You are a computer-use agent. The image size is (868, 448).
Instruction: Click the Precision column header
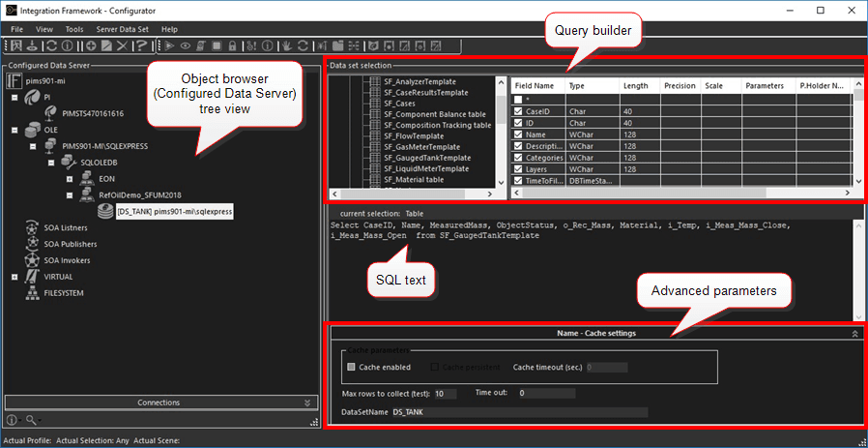coord(680,86)
